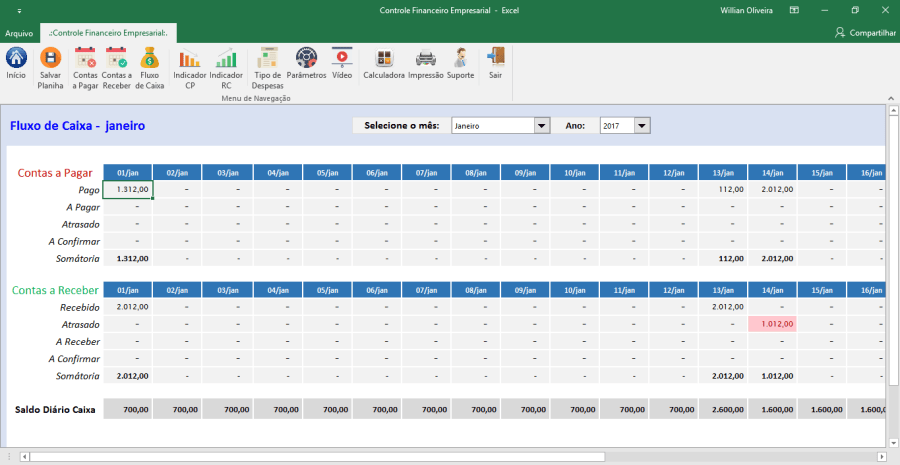The image size is (900, 465).
Task: Open the Indicador CP chart
Action: (x=189, y=68)
